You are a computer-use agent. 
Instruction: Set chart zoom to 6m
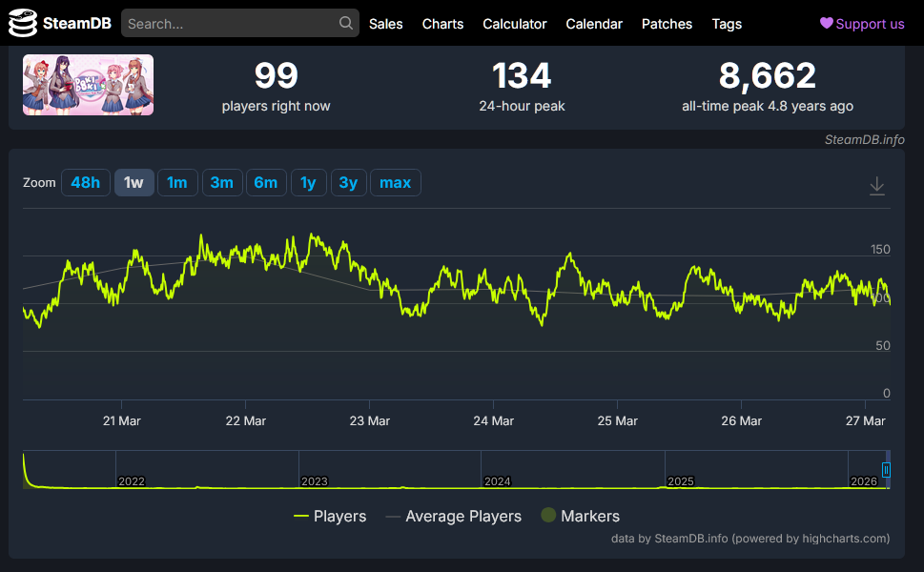[266, 183]
